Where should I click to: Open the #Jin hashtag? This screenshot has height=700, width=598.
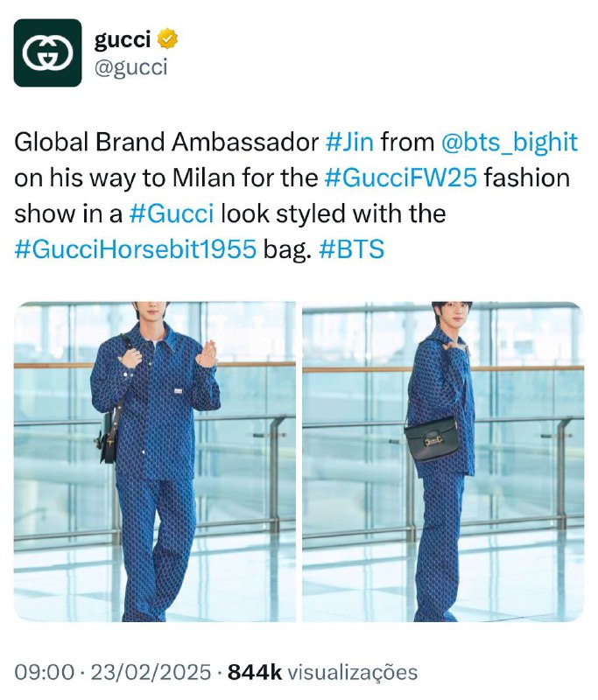tap(349, 142)
